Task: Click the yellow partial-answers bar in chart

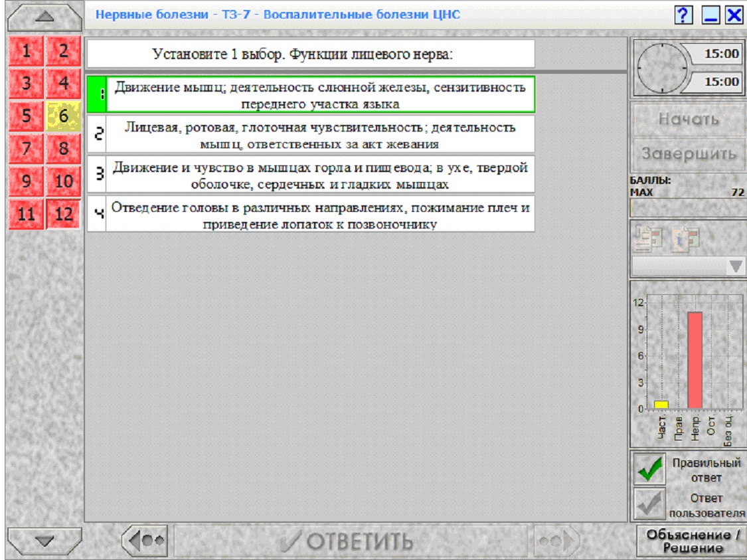Action: pos(661,405)
